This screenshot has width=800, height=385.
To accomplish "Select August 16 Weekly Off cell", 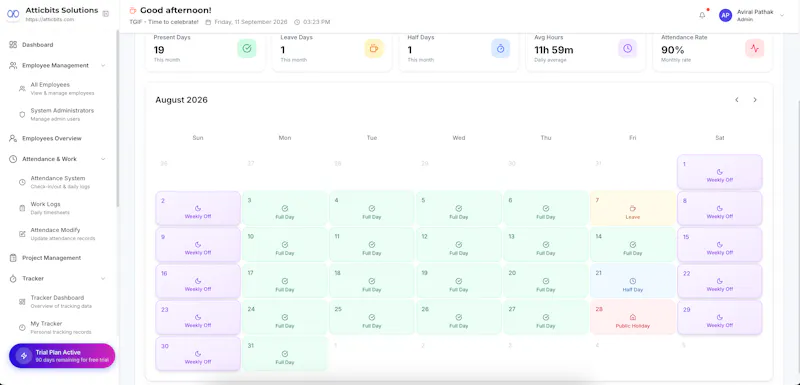I will tap(198, 281).
